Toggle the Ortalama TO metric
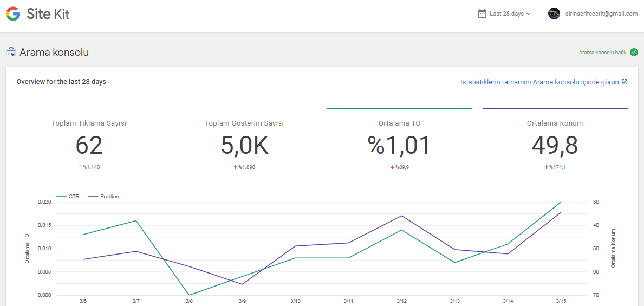Image resolution: width=644 pixels, height=306 pixels. pos(400,140)
